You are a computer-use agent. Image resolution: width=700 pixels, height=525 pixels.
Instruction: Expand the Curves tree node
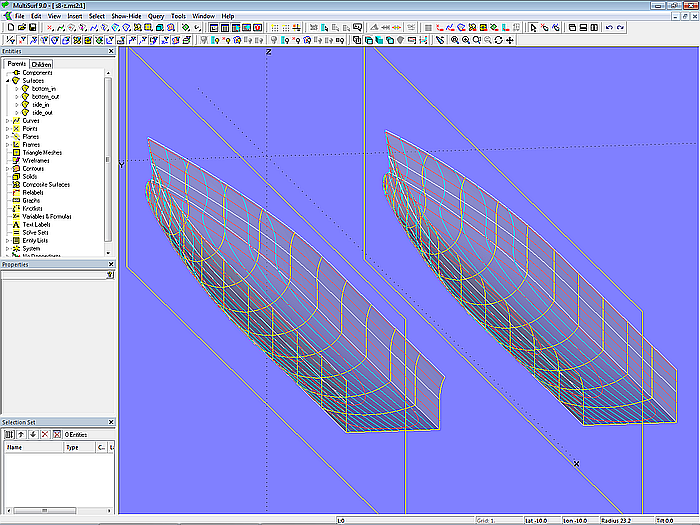tap(8, 121)
